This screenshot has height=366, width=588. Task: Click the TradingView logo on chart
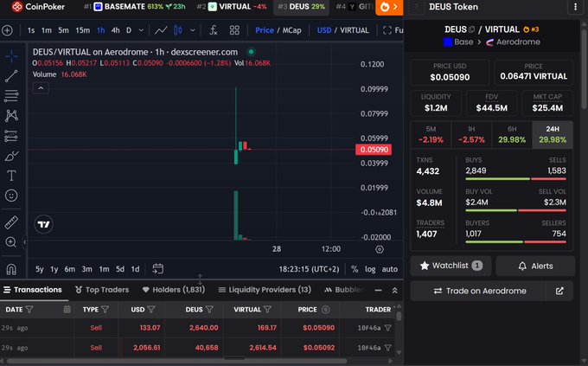(43, 224)
